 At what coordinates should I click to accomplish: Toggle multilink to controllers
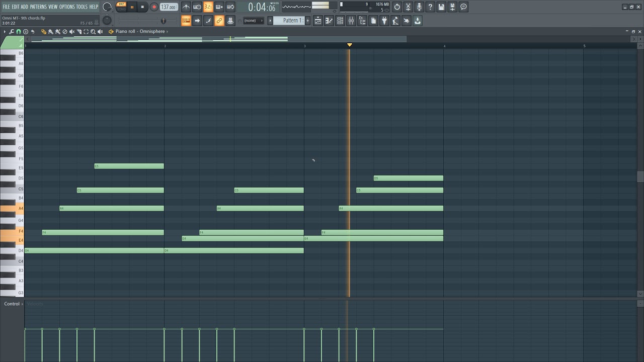(219, 21)
